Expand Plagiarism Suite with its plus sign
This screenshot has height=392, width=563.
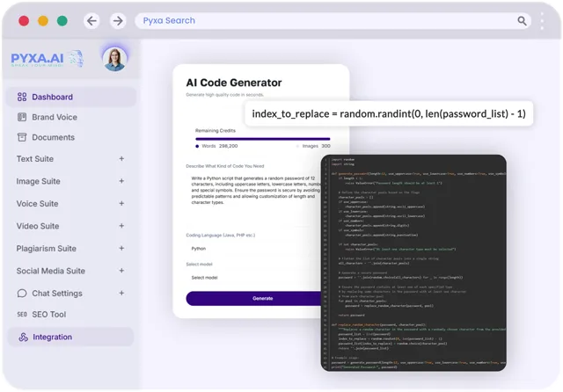[x=121, y=248]
